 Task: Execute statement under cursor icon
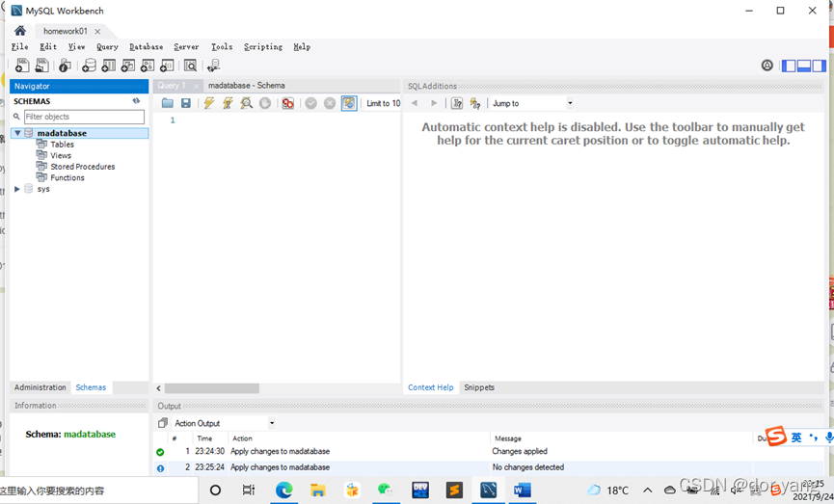pos(228,103)
